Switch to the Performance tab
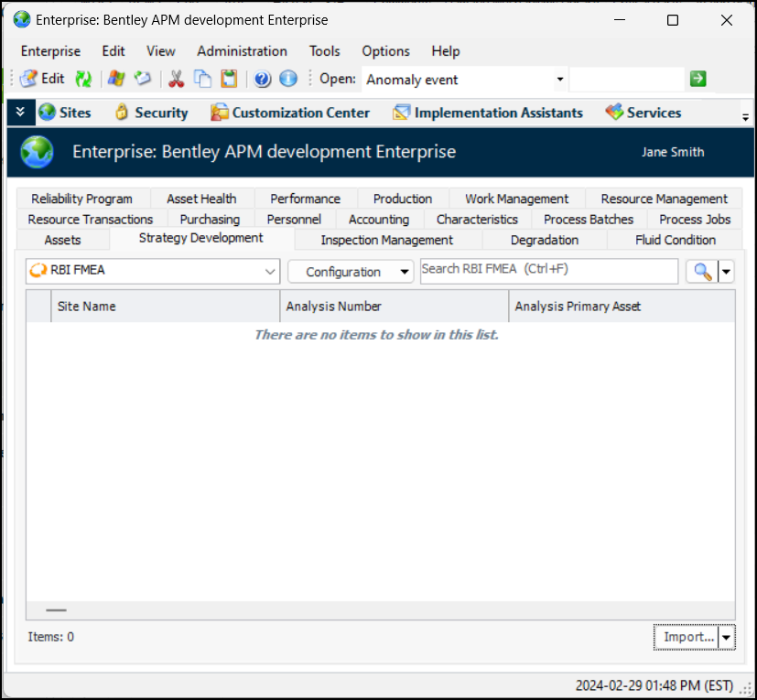757x700 pixels. point(305,199)
